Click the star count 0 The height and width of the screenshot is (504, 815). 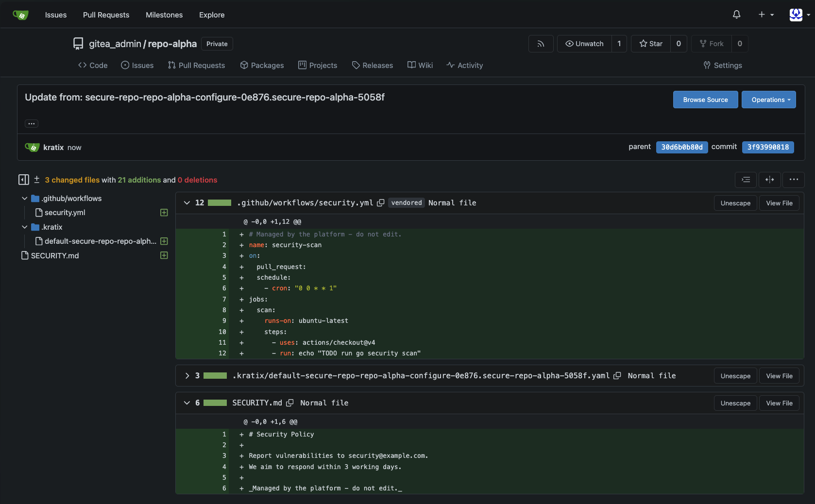[679, 44]
